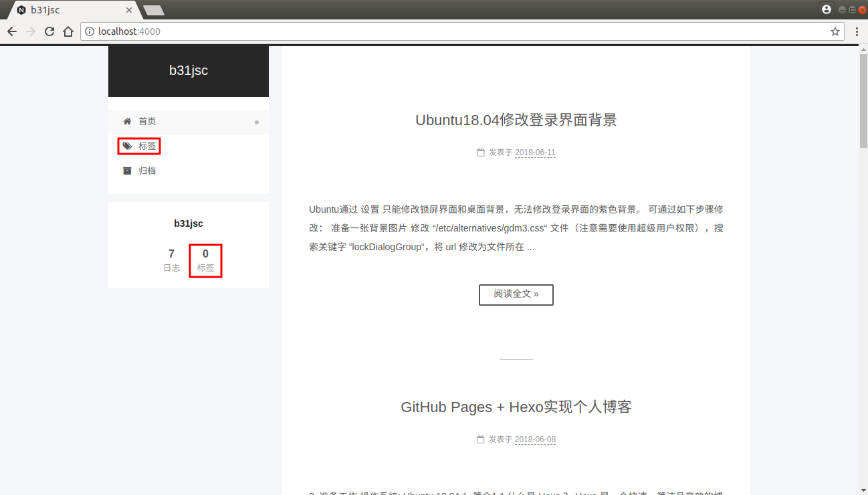Open post Ubuntu18.04修改登录界面背景

[516, 120]
